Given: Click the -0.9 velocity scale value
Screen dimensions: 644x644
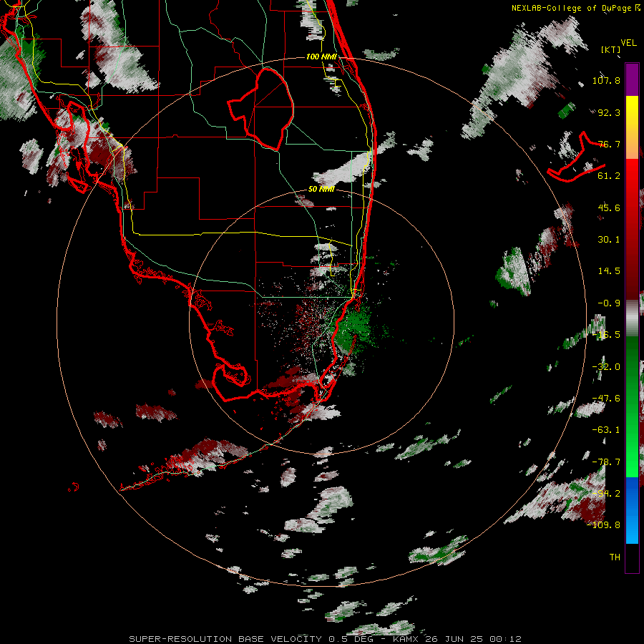Looking at the screenshot, I should coord(609,303).
